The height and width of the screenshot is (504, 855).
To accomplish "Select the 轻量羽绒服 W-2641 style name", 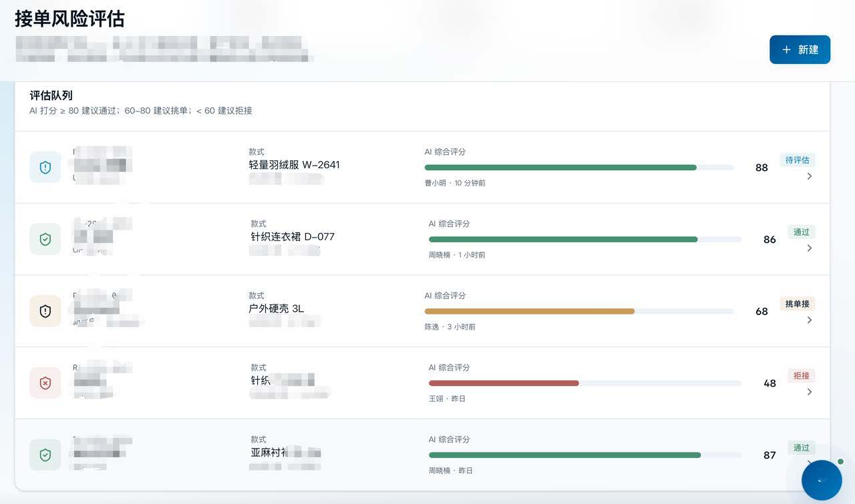I will point(295,165).
